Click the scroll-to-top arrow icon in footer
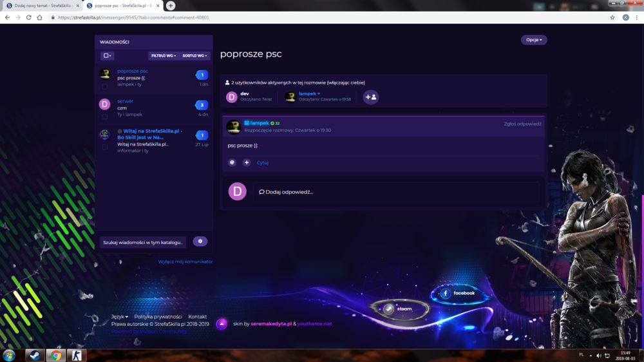 click(222, 324)
